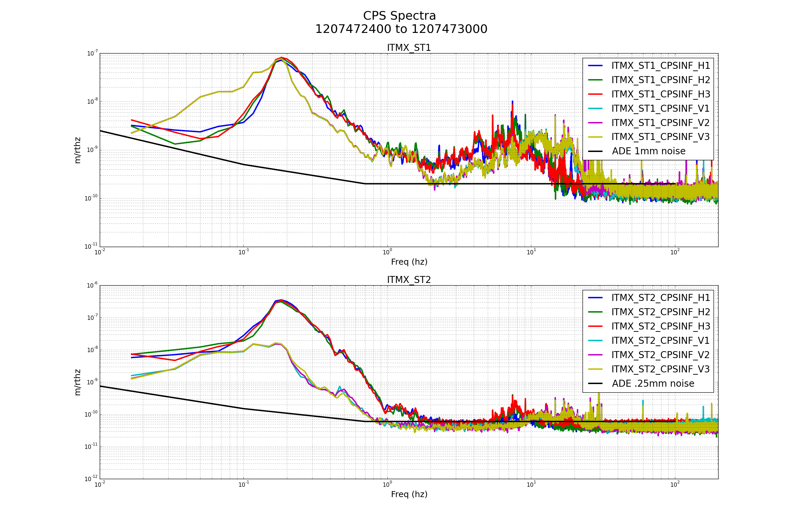Click the ITMX_ST2_CPSINF_V2 legend label

click(660, 355)
